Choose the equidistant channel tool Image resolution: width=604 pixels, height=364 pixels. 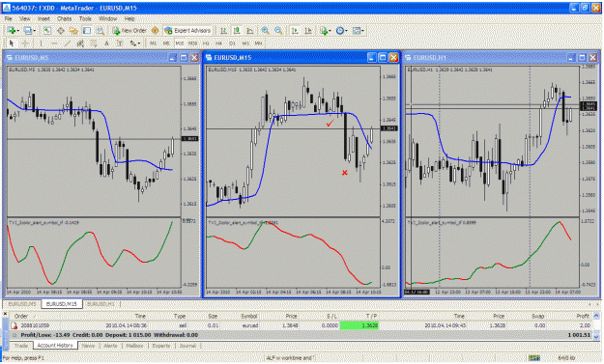[x=80, y=43]
